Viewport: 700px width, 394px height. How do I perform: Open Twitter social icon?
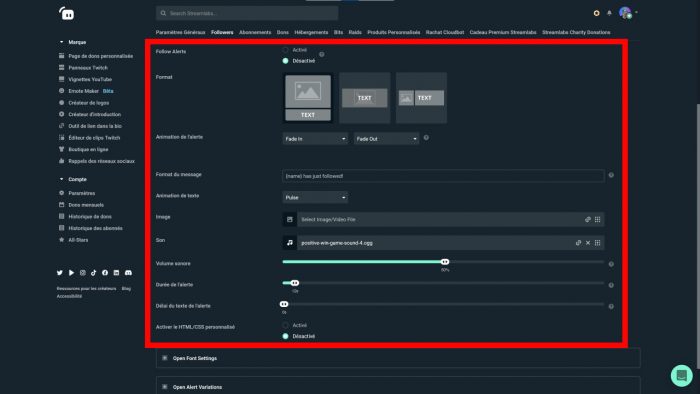60,273
